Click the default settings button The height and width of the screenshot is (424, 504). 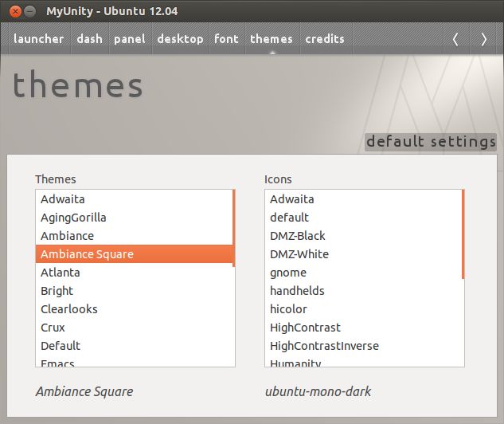pos(431,142)
